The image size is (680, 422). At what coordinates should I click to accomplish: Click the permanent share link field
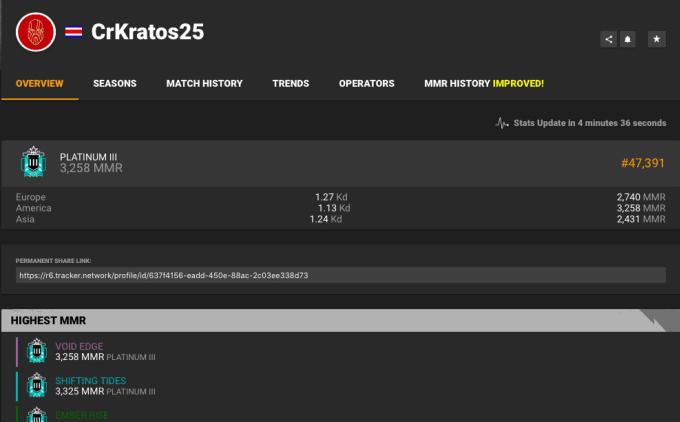click(340, 275)
